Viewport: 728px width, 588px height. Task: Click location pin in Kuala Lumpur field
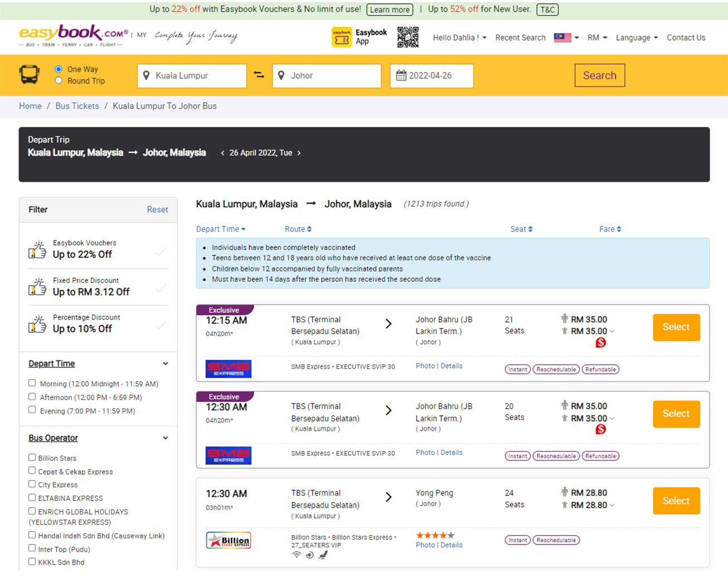[146, 75]
